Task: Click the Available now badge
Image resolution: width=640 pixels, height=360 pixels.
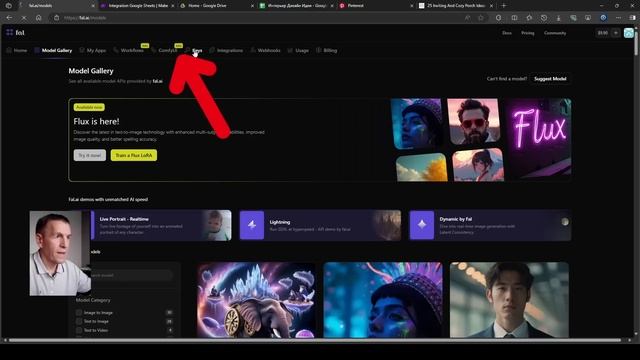Action: (89, 107)
